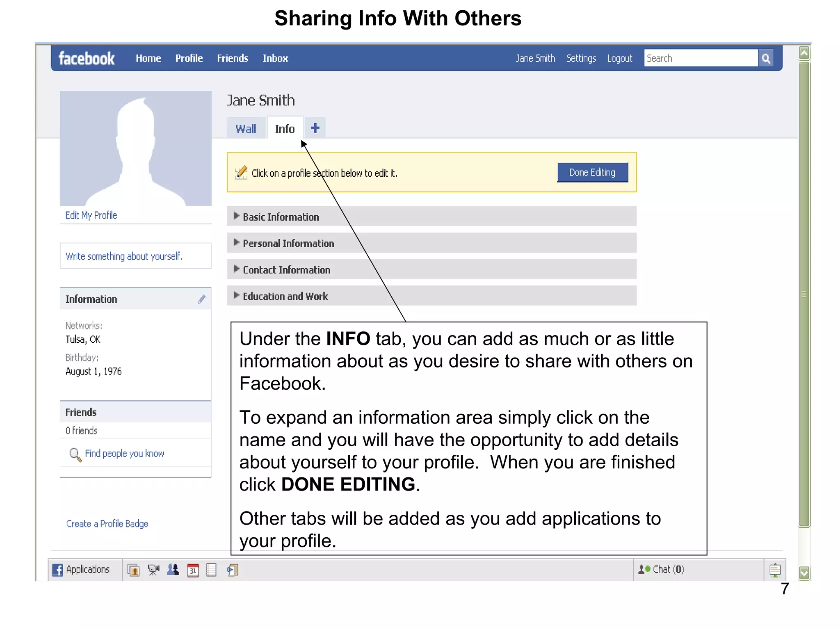
Task: Open the Notes app icon
Action: 211,570
